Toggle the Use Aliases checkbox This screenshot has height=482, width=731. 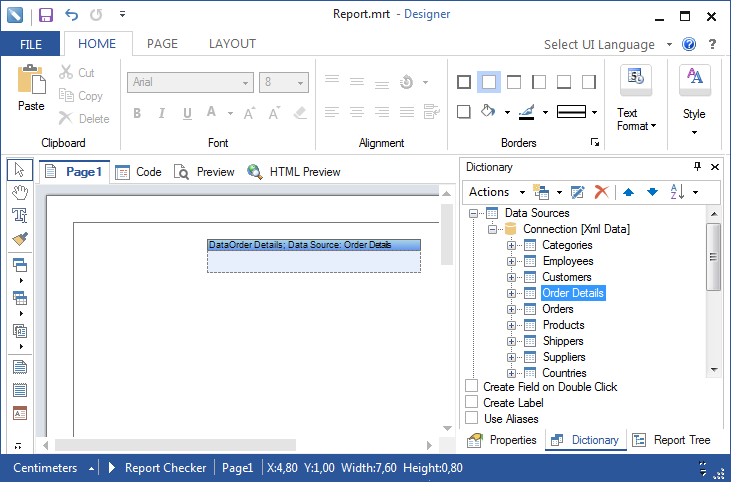472,419
